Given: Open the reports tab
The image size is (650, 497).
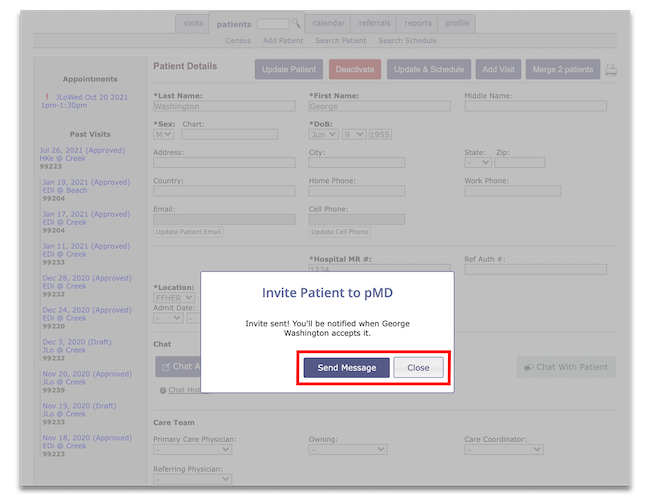Looking at the screenshot, I should (418, 23).
